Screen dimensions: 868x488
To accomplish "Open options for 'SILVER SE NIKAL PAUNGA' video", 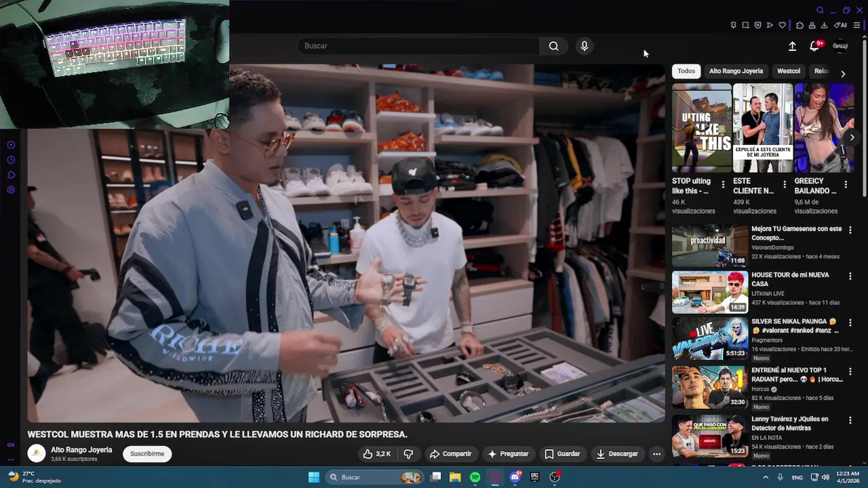I will (850, 322).
